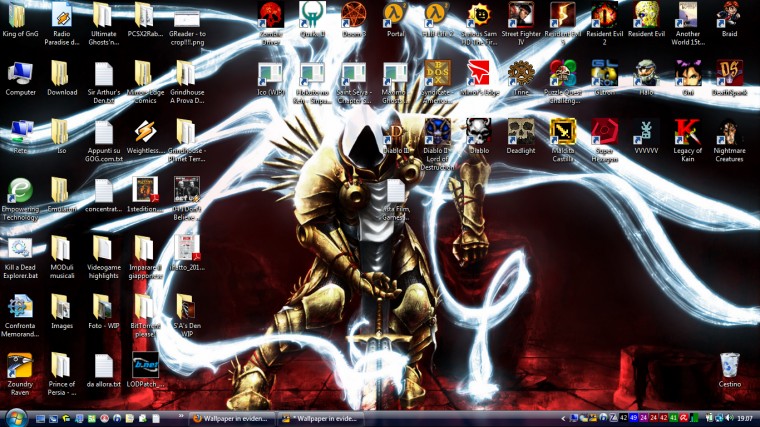
Task: Open the Computer desktop icon
Action: 20,74
